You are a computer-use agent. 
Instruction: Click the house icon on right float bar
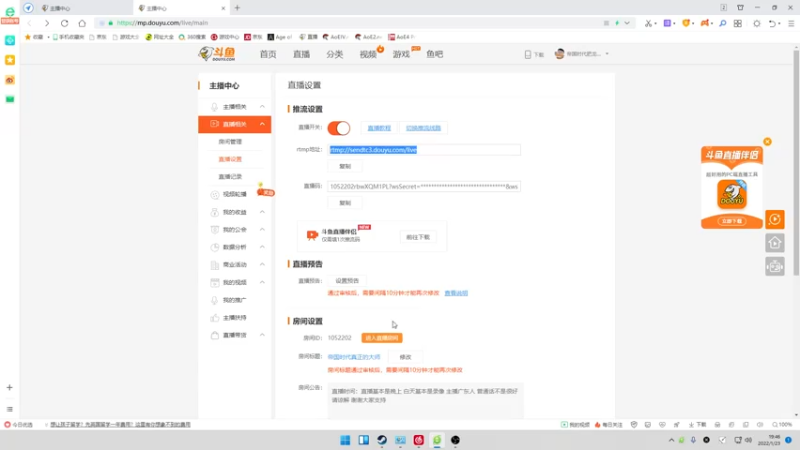(x=774, y=243)
